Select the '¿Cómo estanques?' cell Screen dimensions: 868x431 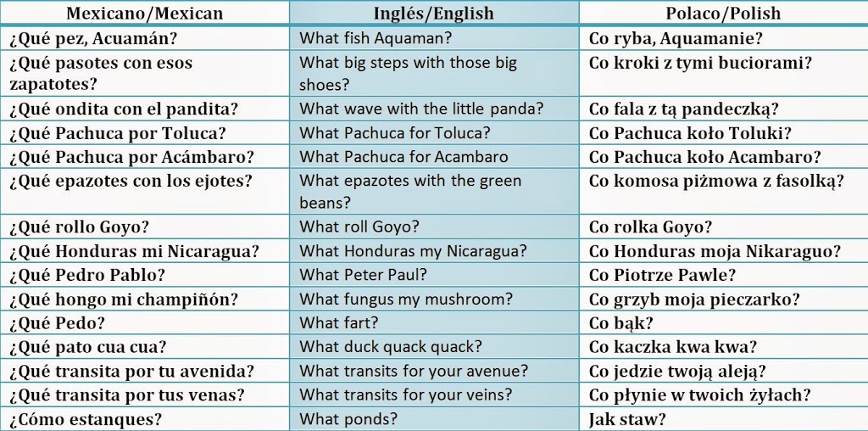pyautogui.click(x=144, y=419)
